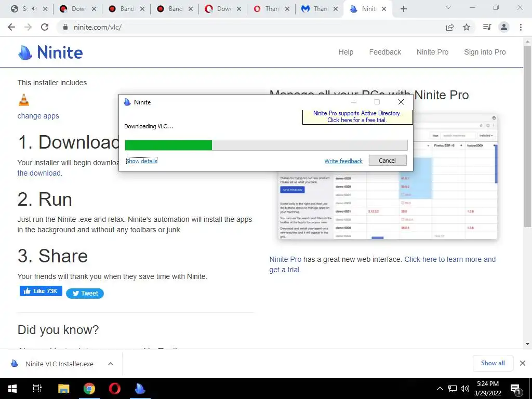Open clock showing 5:24 PM

487,389
